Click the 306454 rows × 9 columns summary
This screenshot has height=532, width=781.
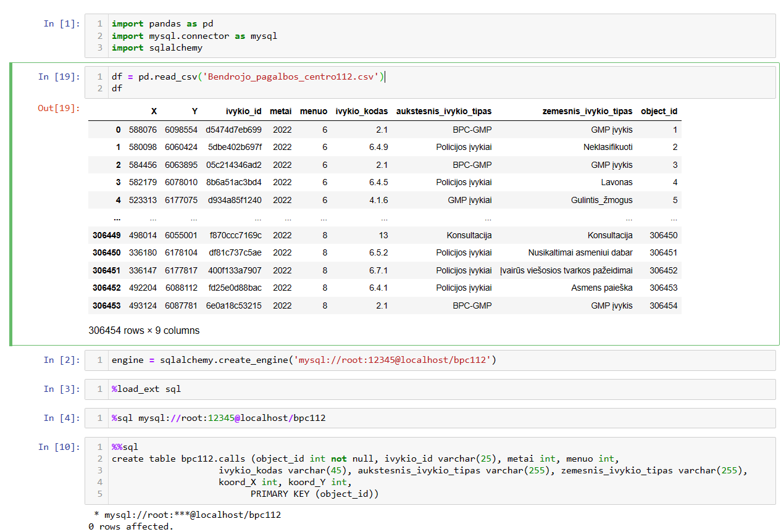tap(144, 331)
